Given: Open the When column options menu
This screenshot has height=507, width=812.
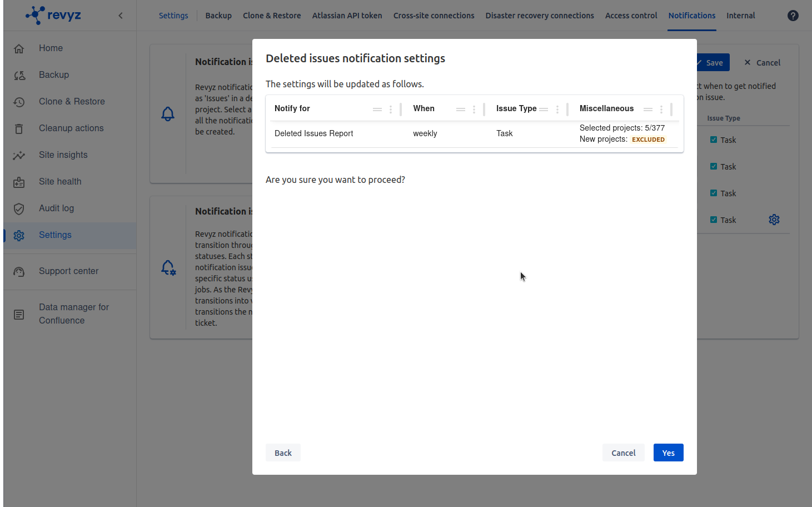Looking at the screenshot, I should (x=474, y=110).
